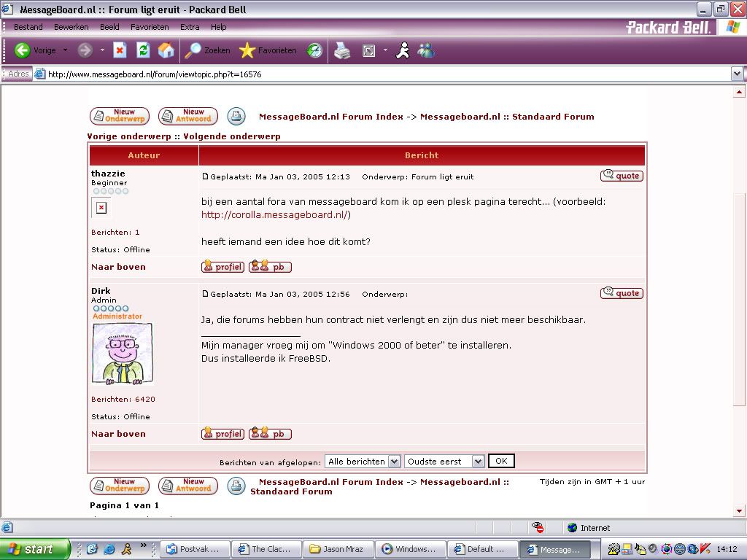The width and height of the screenshot is (747, 560).
Task: Refresh the page with the green arrows icon
Action: (x=143, y=50)
